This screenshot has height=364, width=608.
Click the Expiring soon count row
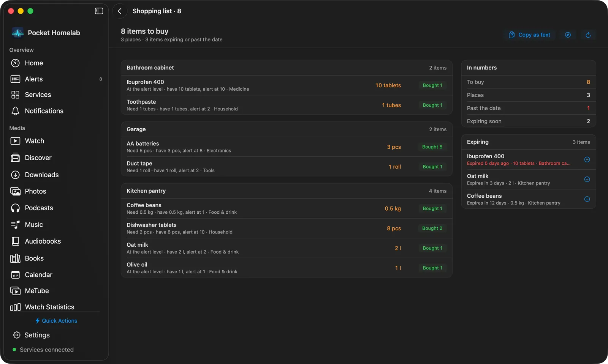pos(528,121)
